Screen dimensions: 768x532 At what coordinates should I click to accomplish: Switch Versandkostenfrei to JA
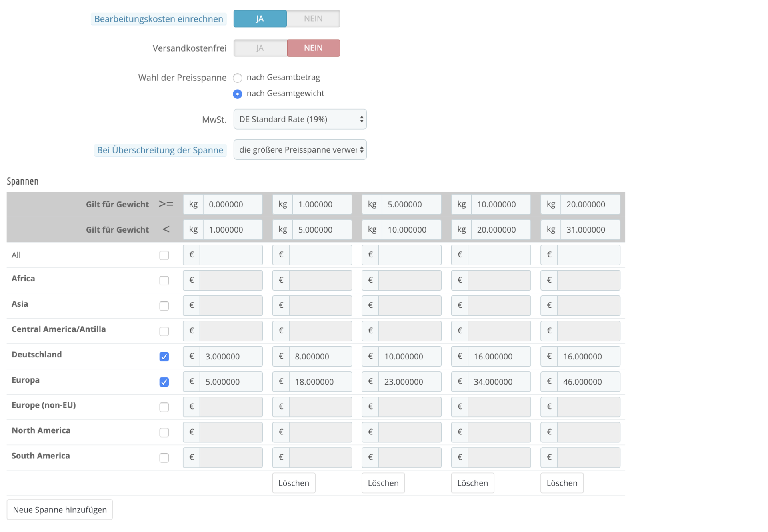pos(260,48)
